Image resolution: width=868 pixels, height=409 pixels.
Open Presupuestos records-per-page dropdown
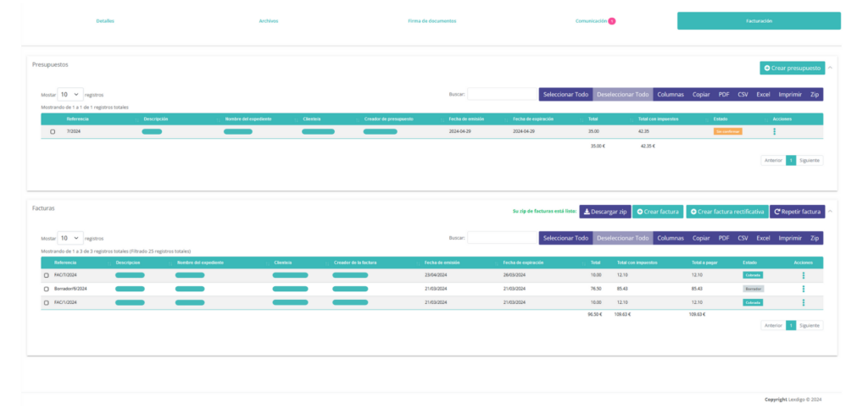click(70, 95)
